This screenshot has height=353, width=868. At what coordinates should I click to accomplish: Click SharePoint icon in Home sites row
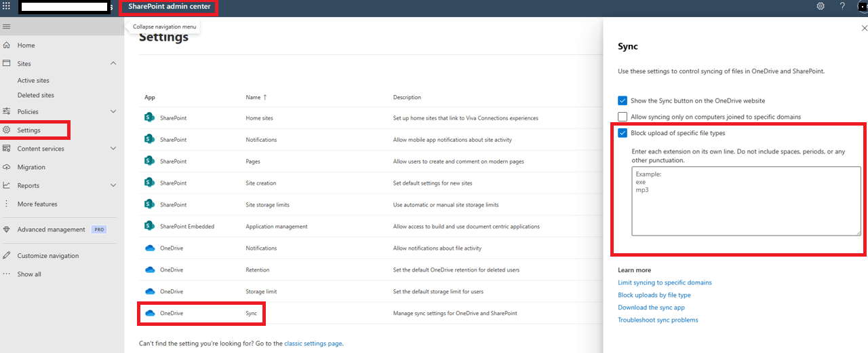(150, 117)
